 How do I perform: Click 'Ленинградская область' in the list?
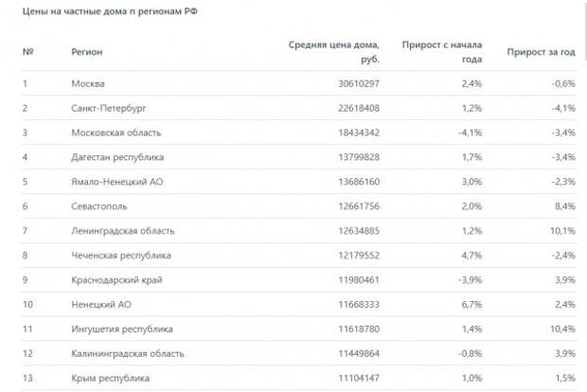(x=123, y=231)
